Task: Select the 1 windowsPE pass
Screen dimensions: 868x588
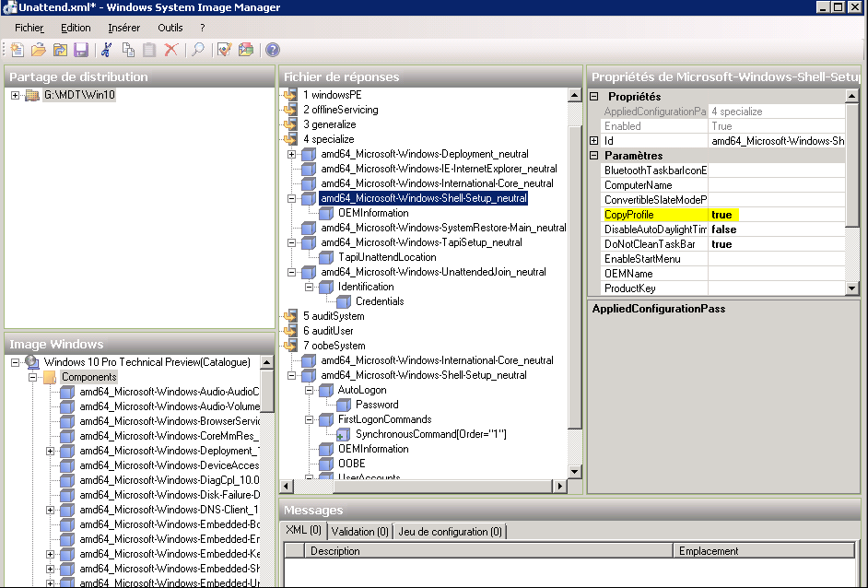Action: (x=332, y=95)
